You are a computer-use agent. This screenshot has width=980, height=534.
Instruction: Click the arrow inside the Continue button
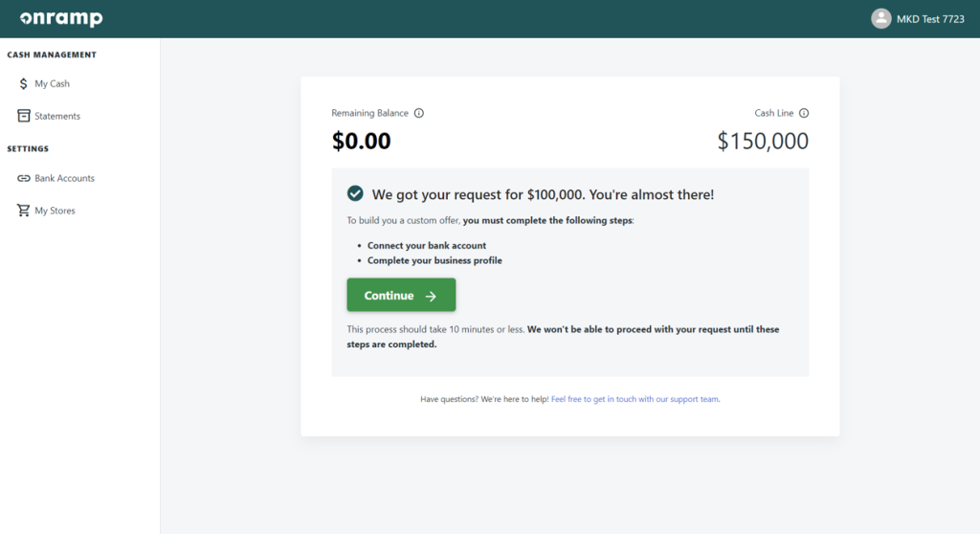point(431,296)
